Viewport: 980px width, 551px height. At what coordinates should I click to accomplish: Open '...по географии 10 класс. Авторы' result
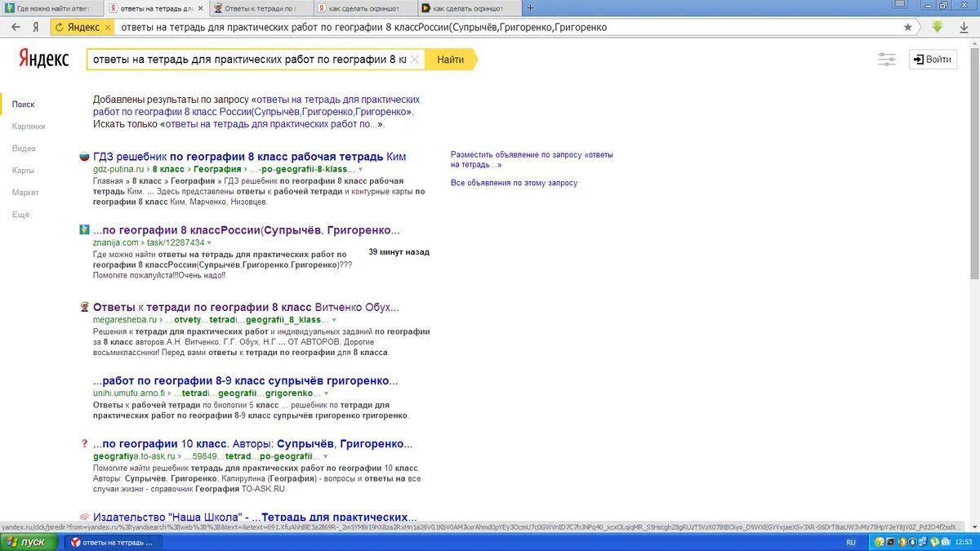point(253,444)
